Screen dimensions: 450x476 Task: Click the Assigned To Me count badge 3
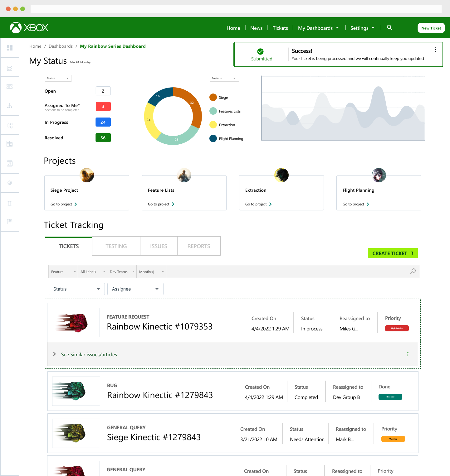point(103,106)
